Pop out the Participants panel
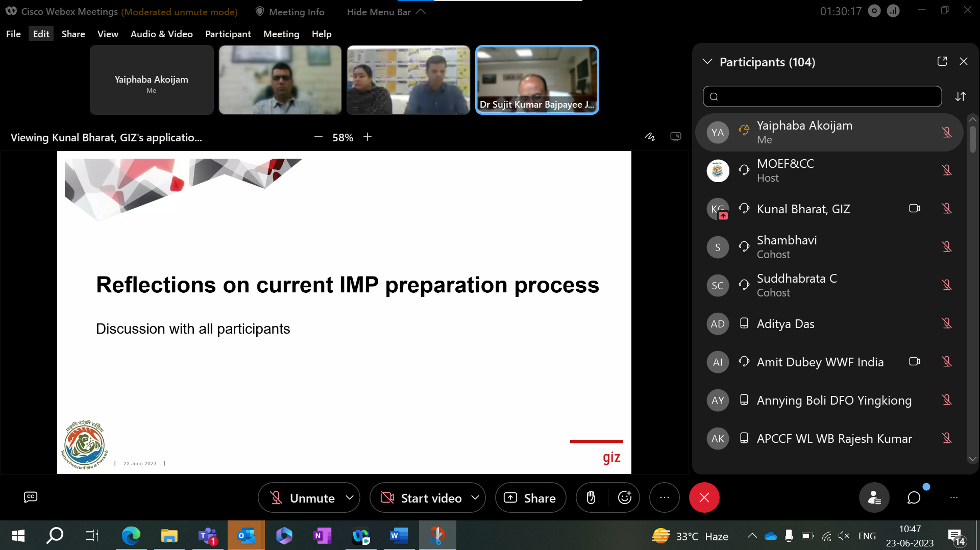 point(942,61)
